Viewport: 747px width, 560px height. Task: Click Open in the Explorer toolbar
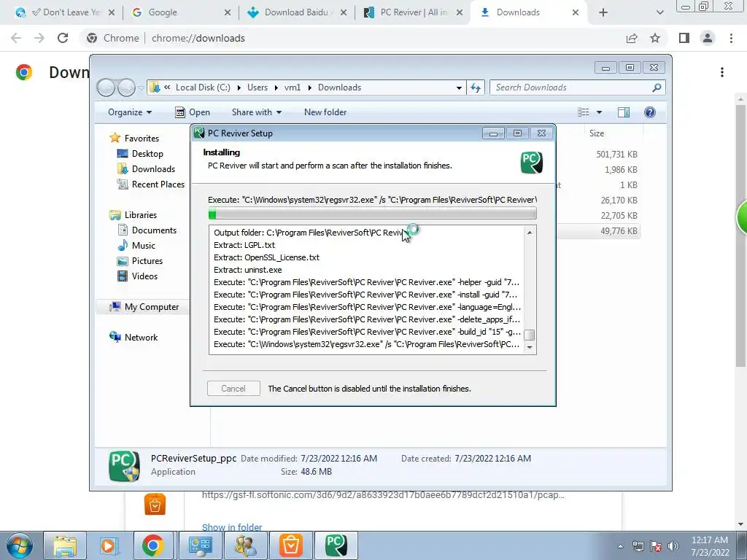click(x=193, y=112)
